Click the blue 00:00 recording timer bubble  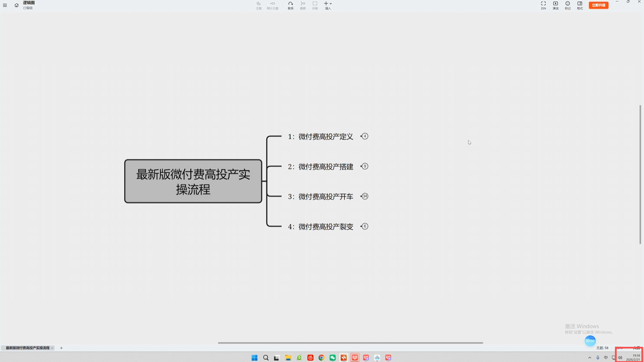pyautogui.click(x=590, y=341)
